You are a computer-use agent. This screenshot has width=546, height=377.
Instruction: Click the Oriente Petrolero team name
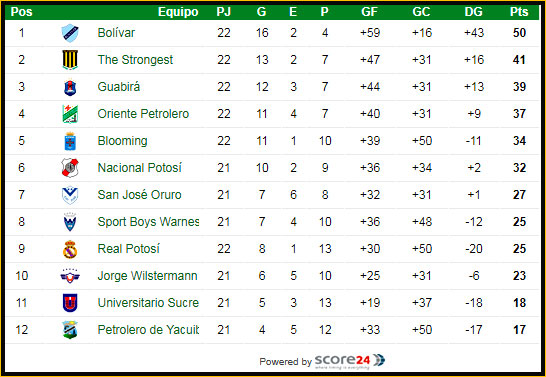[143, 114]
